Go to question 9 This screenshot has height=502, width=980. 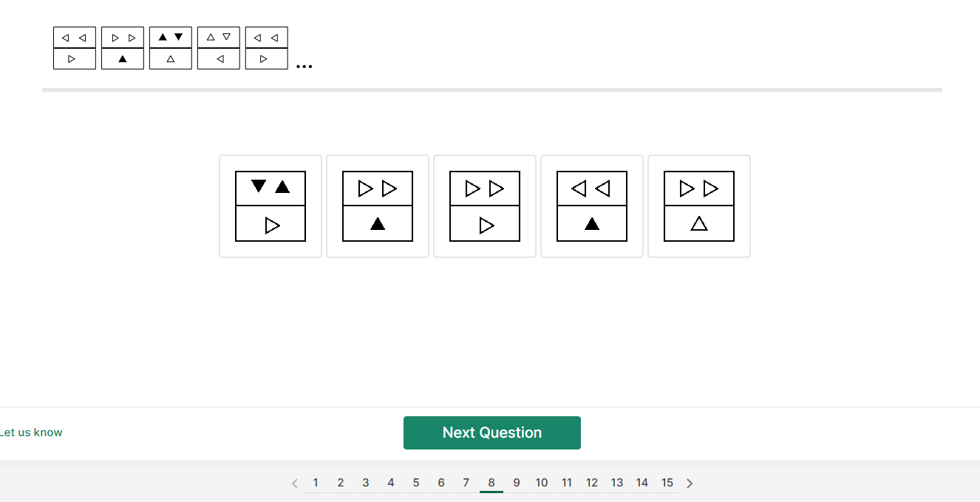point(517,483)
